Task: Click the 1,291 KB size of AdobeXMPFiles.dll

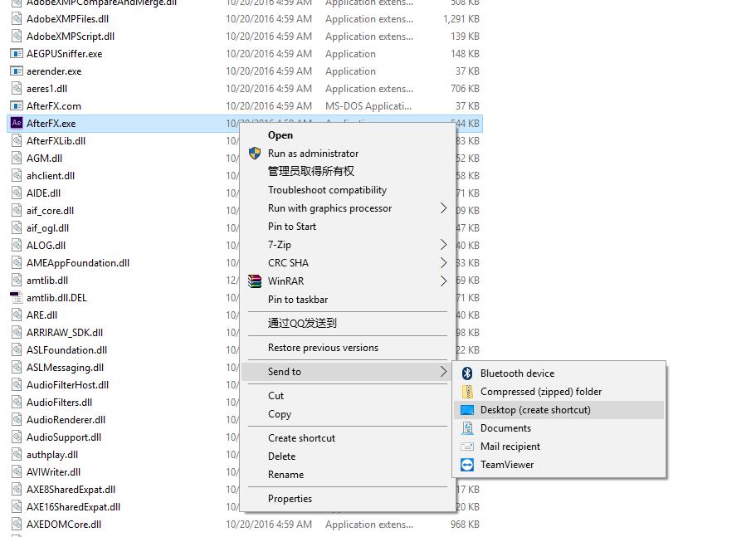Action: pos(461,19)
